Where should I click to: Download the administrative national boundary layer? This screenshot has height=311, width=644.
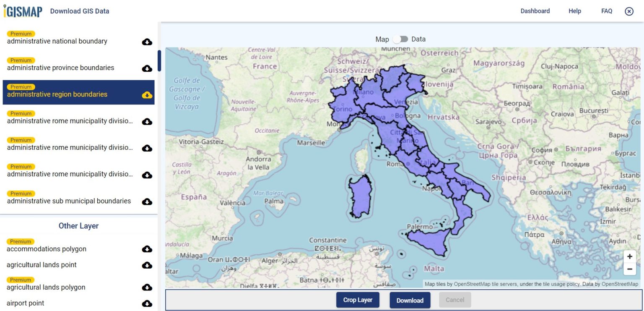coord(147,41)
